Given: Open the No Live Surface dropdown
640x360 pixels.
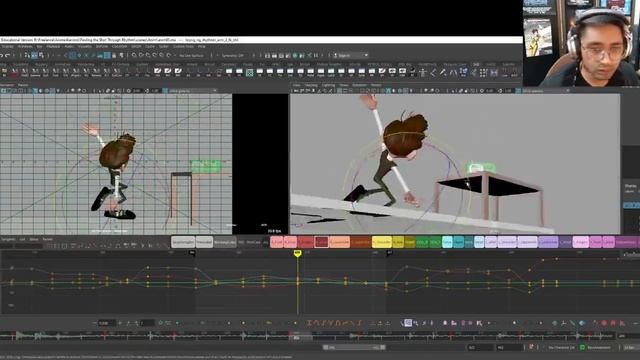Looking at the screenshot, I should coord(191,56).
